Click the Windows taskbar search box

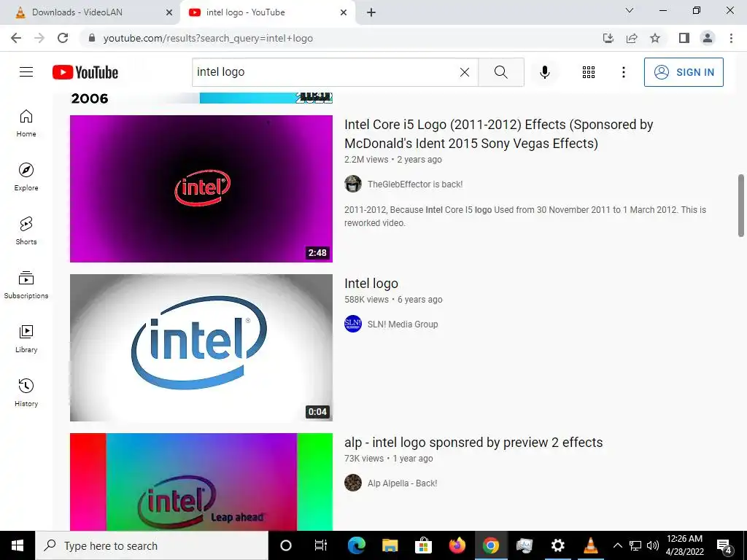click(x=152, y=545)
